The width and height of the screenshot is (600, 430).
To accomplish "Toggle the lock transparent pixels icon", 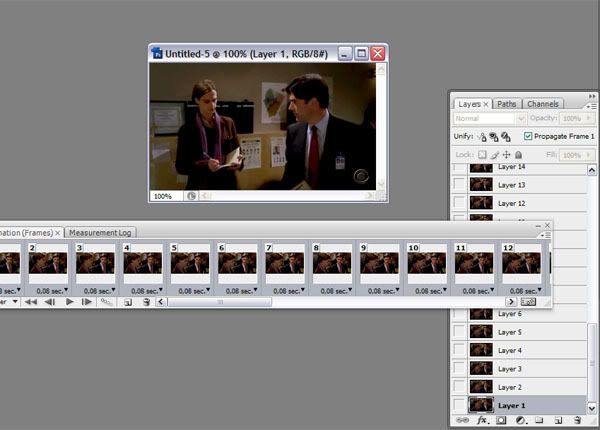I will coord(482,155).
